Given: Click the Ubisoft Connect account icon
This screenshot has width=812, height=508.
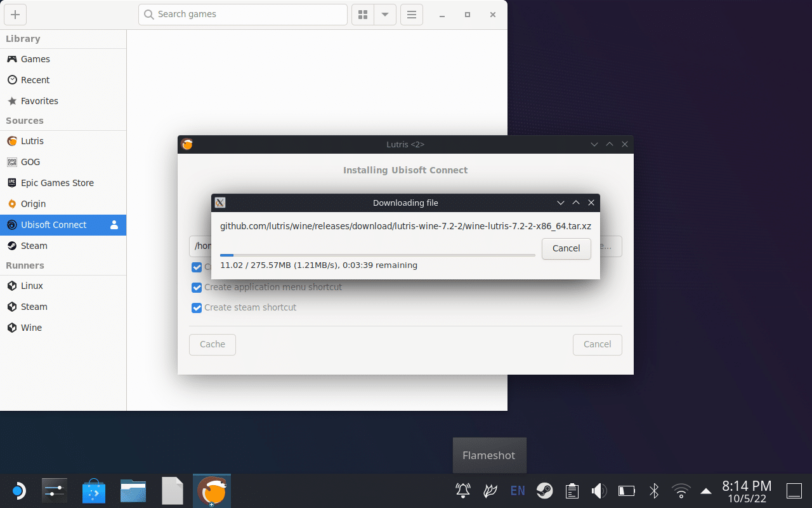Looking at the screenshot, I should point(114,225).
